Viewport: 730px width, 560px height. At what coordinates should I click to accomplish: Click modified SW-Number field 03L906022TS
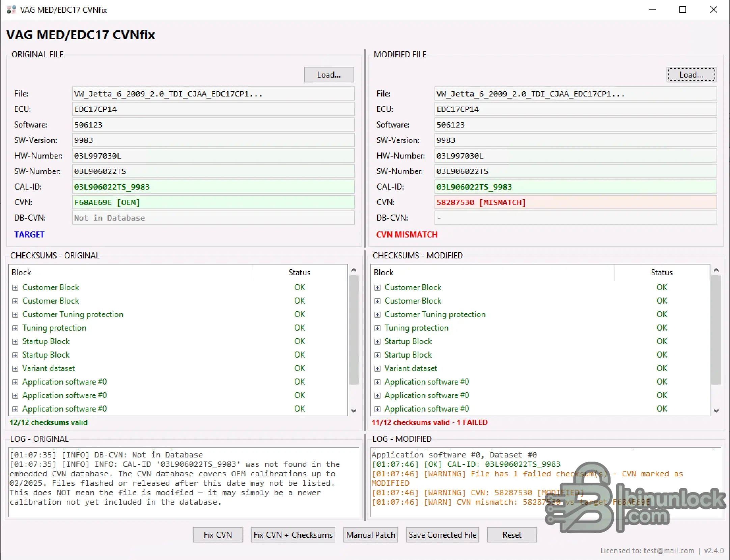point(575,171)
